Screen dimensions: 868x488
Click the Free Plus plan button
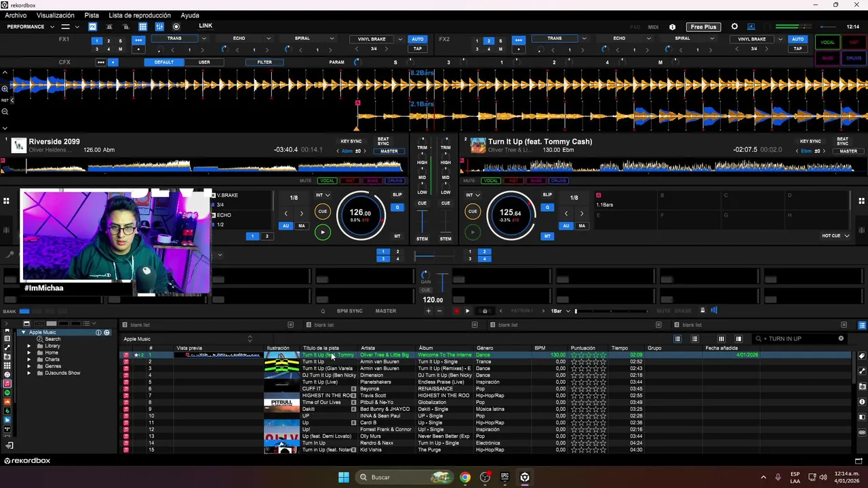pyautogui.click(x=703, y=27)
